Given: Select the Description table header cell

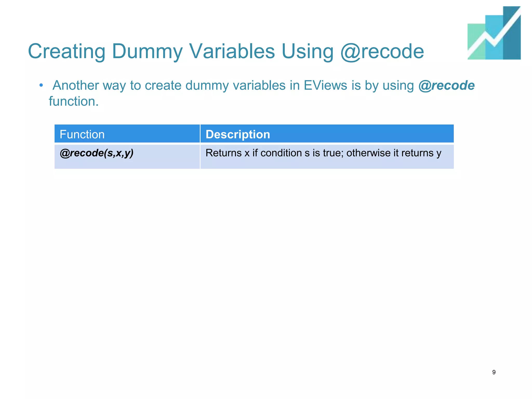Looking at the screenshot, I should point(327,134).
